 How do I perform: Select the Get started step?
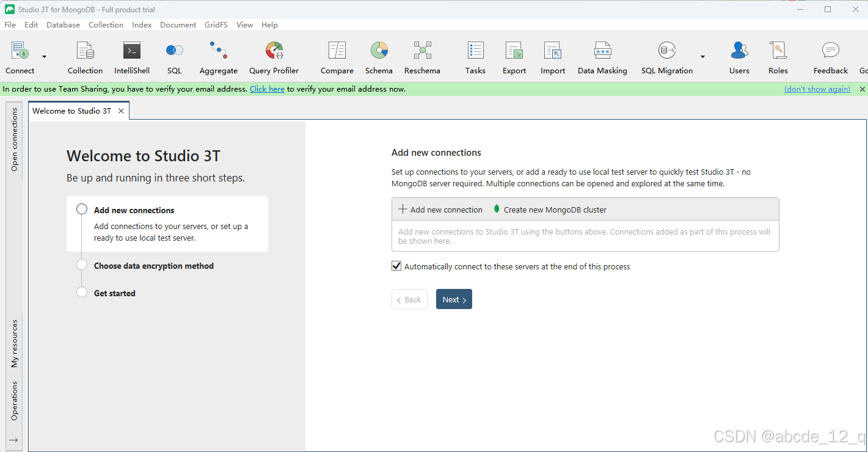click(x=114, y=293)
